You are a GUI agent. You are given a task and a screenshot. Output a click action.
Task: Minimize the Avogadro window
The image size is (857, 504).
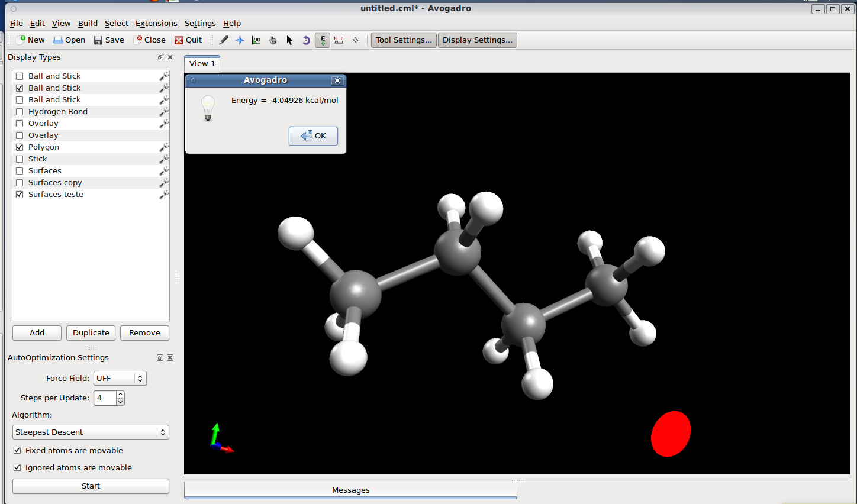click(x=818, y=9)
